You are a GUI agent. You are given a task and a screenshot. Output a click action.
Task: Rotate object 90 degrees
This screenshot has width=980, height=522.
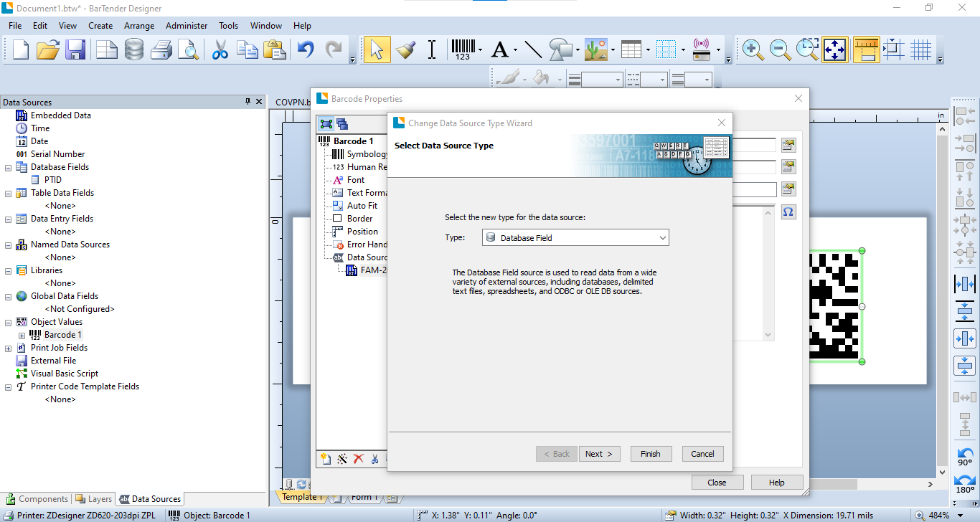[x=965, y=457]
